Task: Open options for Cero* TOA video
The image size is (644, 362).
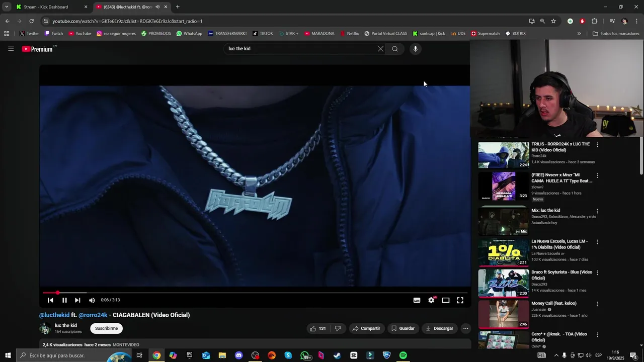Action: click(597, 335)
